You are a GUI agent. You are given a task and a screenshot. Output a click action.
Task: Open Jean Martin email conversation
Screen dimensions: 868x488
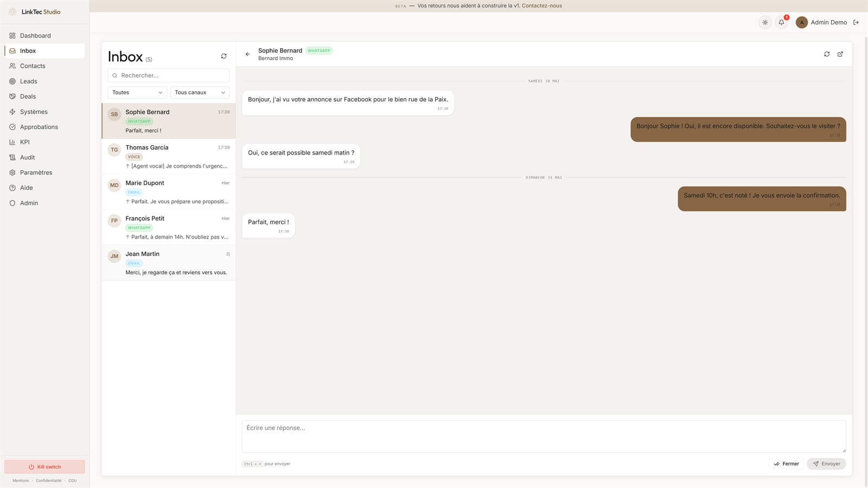pos(169,263)
